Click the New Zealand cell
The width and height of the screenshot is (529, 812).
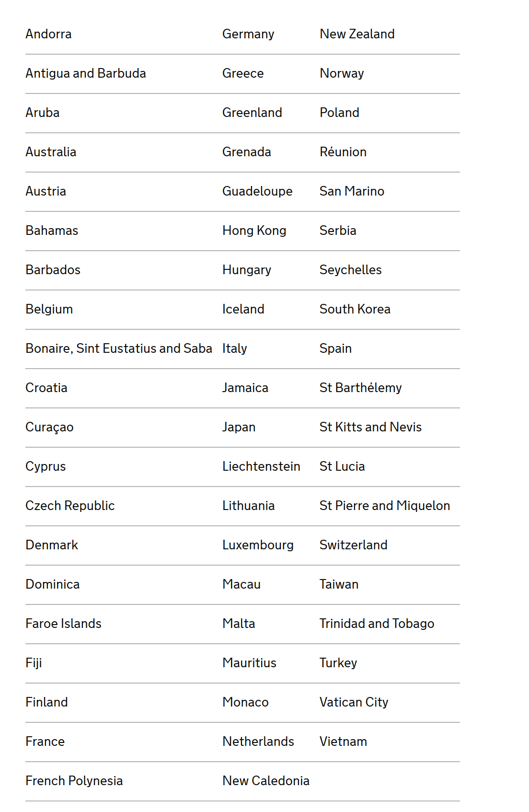click(x=357, y=34)
